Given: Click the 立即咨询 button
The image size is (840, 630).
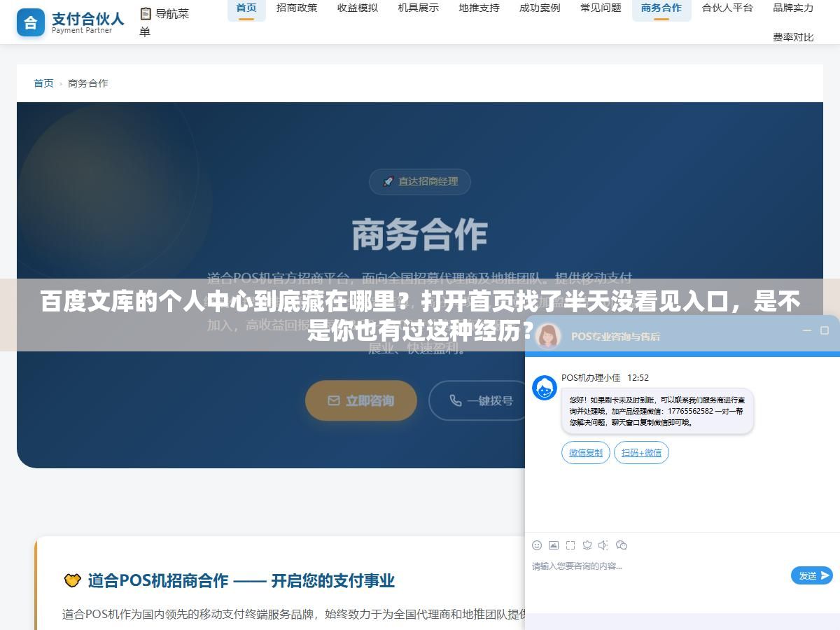Looking at the screenshot, I should coord(361,400).
